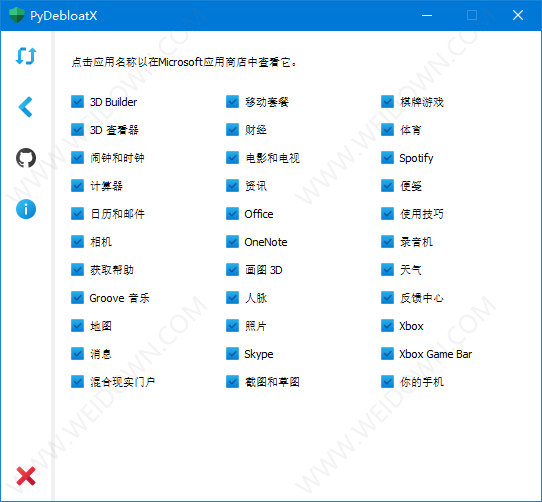The height and width of the screenshot is (502, 542).
Task: Uncheck the 资讯 checkbox
Action: click(x=233, y=186)
